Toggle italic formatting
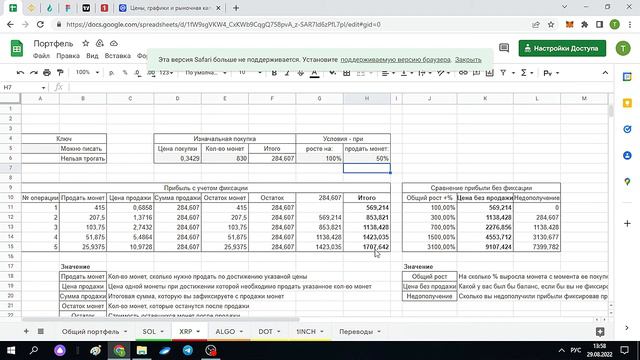640x360 pixels. 287,73
